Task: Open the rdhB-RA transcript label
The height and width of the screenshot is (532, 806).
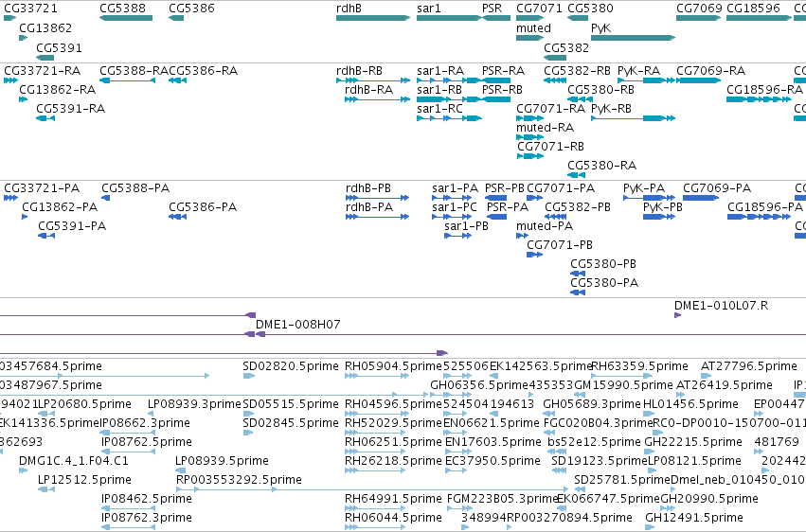Action: pos(369,89)
